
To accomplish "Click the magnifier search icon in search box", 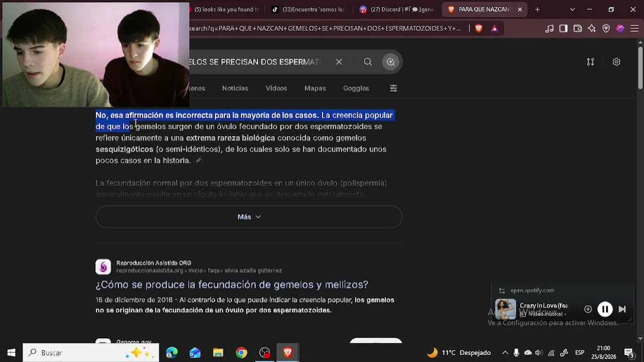I will (x=368, y=62).
